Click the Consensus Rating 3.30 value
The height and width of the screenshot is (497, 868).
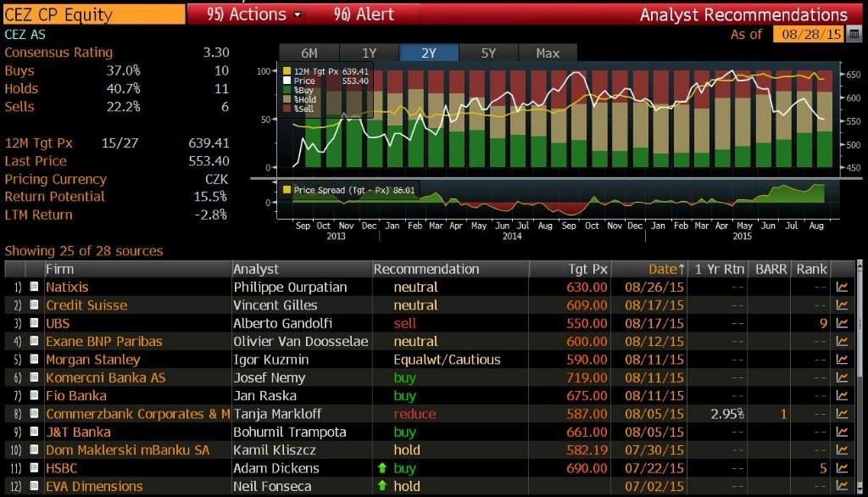pyautogui.click(x=216, y=53)
